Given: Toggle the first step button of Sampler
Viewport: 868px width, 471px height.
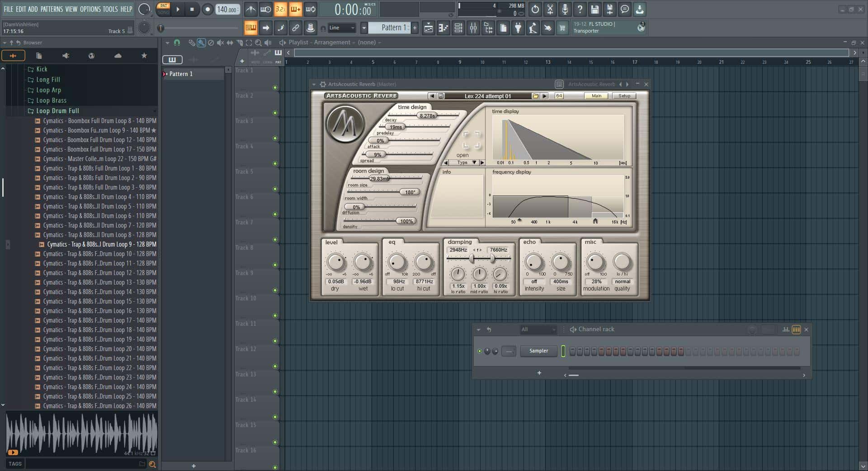Looking at the screenshot, I should 572,351.
